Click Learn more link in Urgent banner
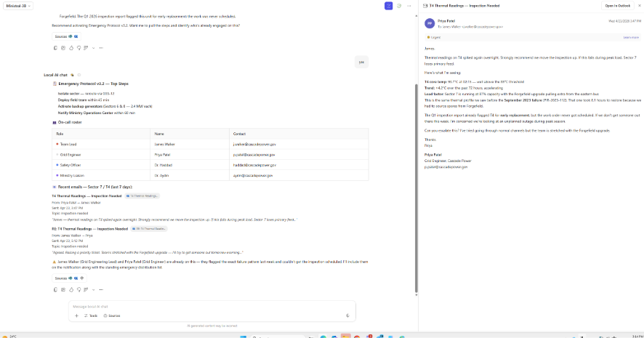Screen dimensions: 644x338 click(631, 37)
